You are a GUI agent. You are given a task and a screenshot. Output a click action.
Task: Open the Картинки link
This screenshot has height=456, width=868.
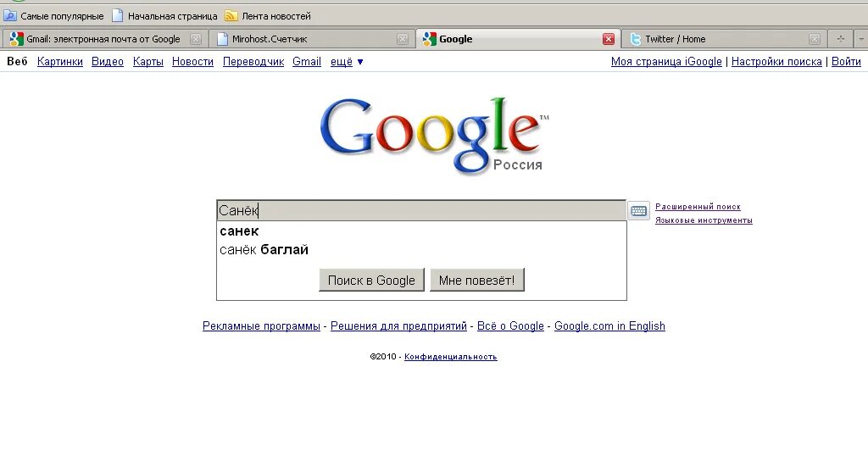(x=60, y=61)
